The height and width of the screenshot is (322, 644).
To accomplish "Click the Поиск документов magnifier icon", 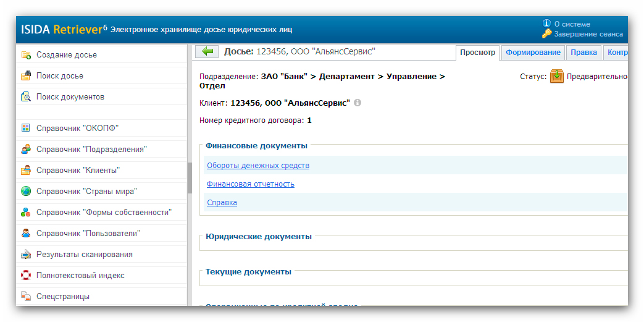I will click(26, 97).
